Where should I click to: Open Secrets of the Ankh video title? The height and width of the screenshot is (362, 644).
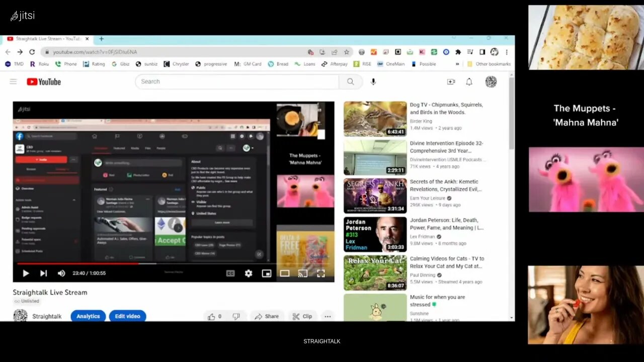click(x=446, y=186)
